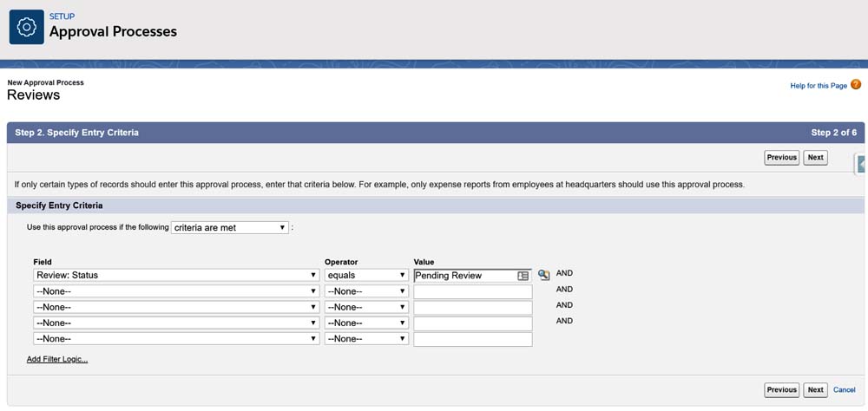Open the fifth row Field --None-- dropdown
The image size is (868, 411).
pos(176,338)
